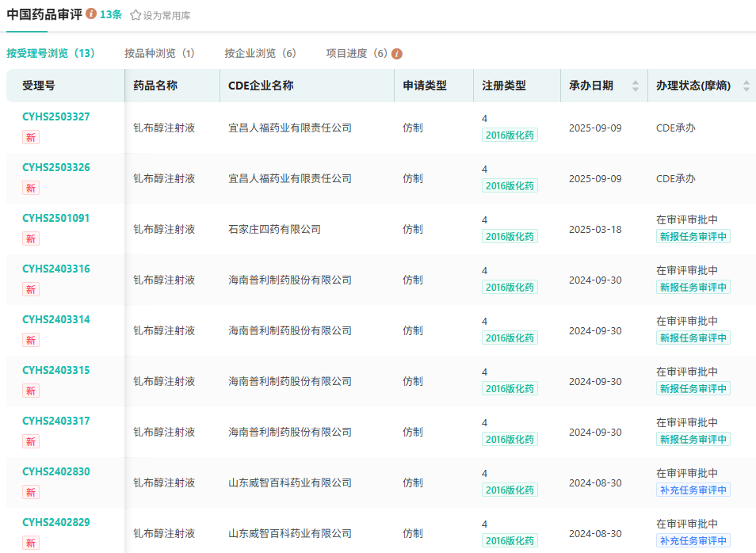
Task: Select 按受理号浏览 tab
Action: pyautogui.click(x=51, y=53)
